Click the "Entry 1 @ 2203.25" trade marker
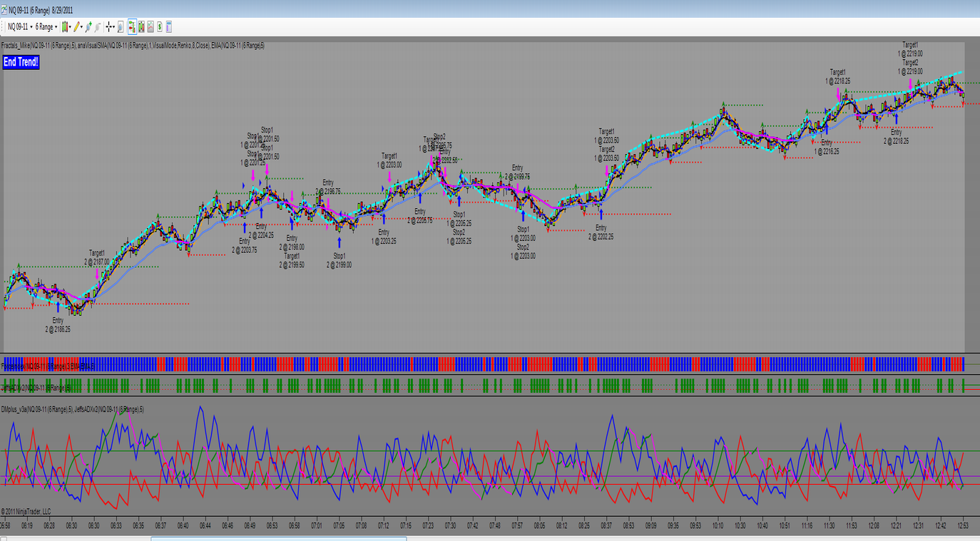Image resolution: width=980 pixels, height=541 pixels. click(384, 237)
